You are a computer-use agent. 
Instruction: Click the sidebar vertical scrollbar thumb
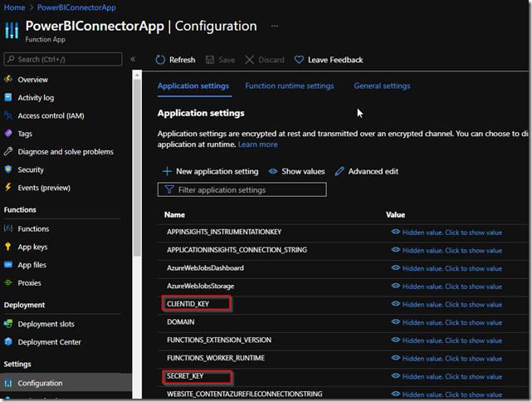coord(137,168)
